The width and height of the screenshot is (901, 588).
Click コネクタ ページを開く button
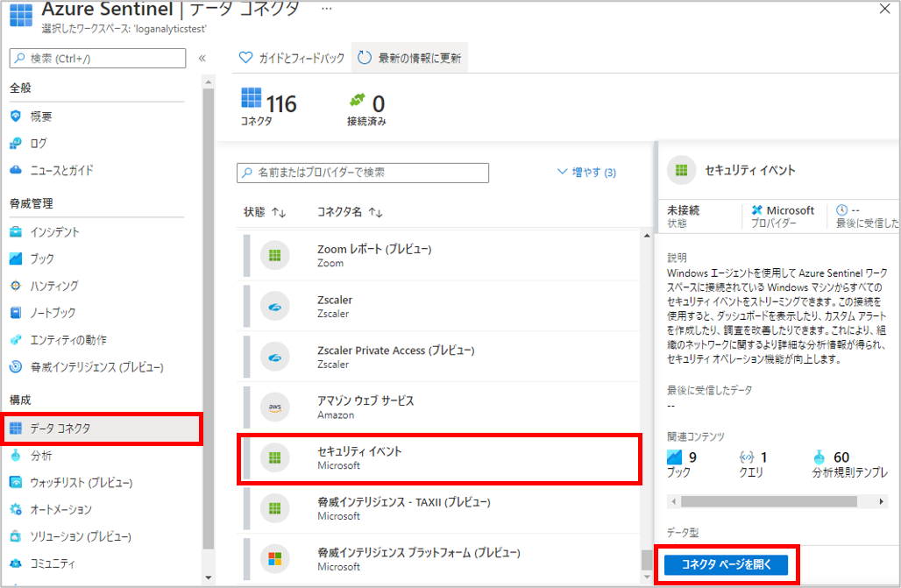pyautogui.click(x=727, y=564)
